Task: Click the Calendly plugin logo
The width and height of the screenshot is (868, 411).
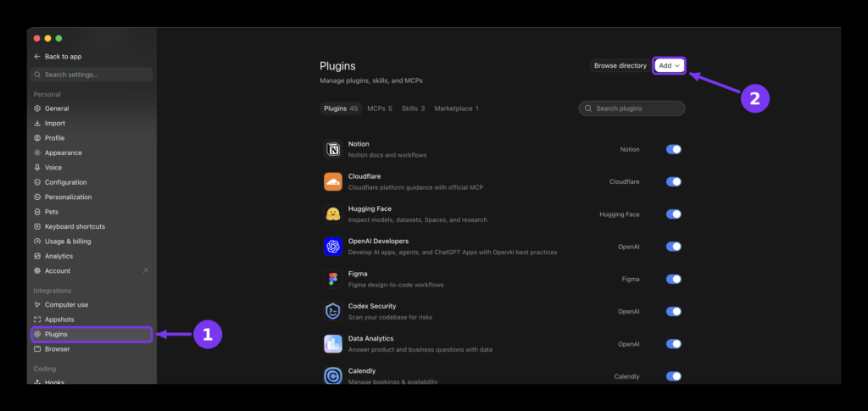Action: coord(332,376)
